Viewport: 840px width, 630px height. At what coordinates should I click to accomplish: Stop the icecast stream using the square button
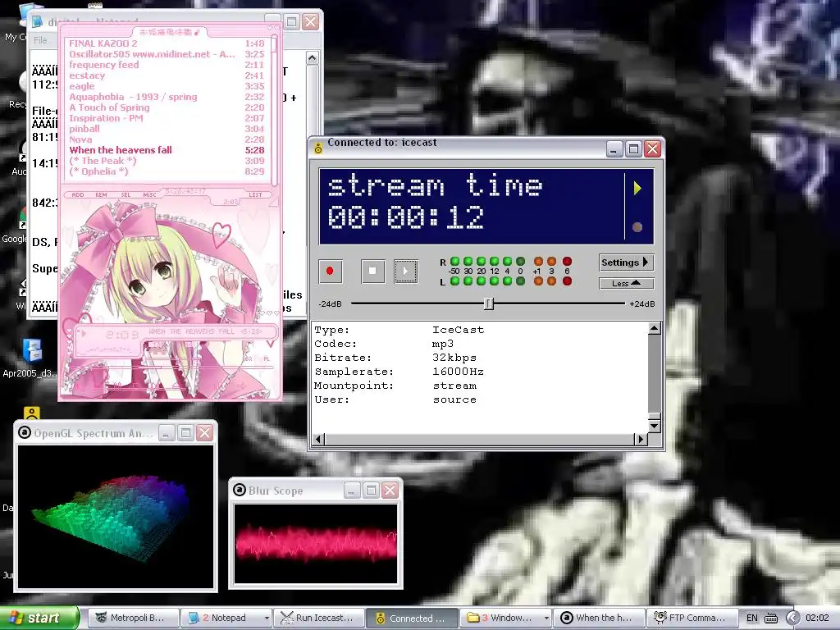pos(373,271)
